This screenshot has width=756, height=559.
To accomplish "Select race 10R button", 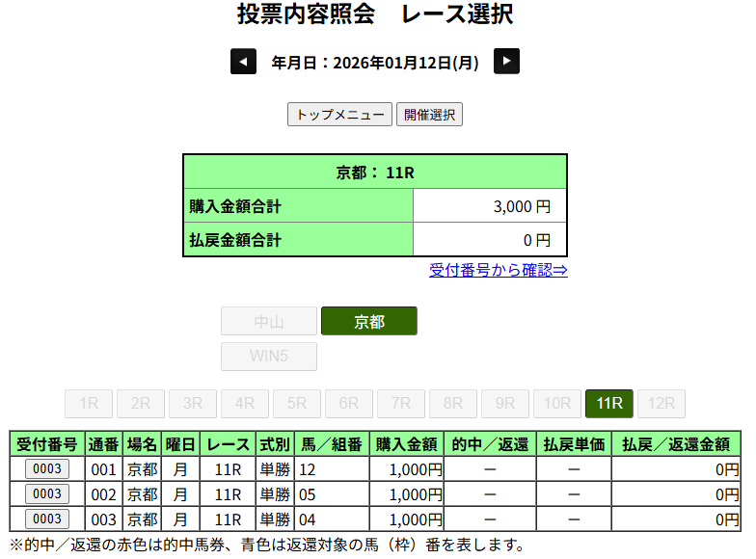I will (x=557, y=404).
